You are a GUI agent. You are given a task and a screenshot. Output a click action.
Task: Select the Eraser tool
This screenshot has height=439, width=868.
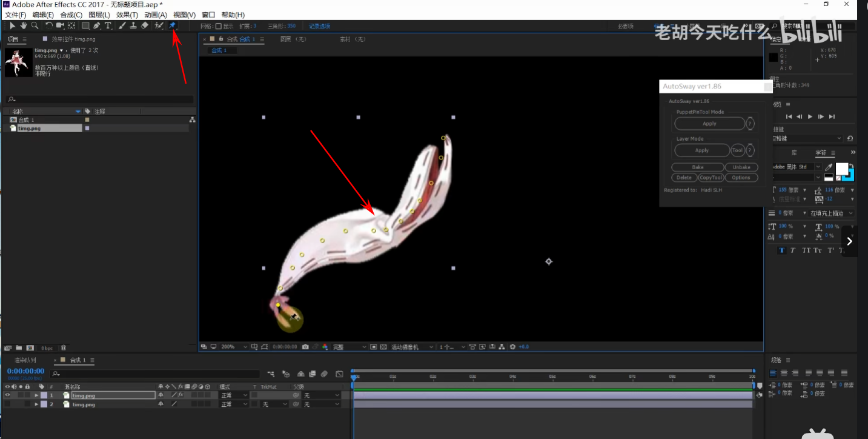pyautogui.click(x=144, y=25)
